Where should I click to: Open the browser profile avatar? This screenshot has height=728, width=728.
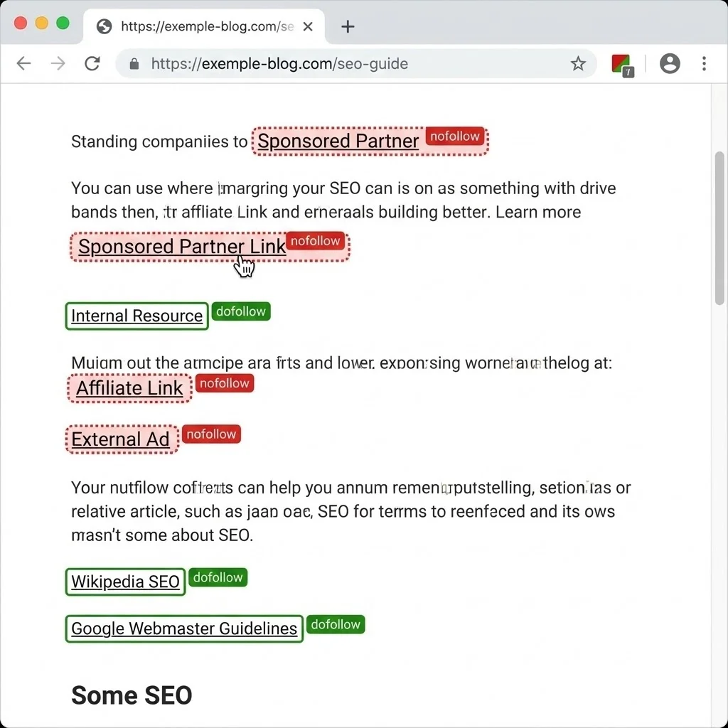(669, 63)
